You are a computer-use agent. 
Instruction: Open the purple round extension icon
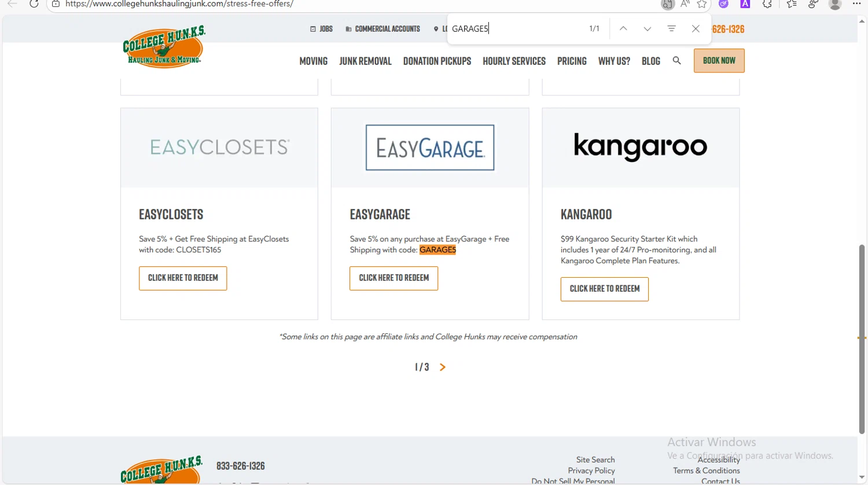coord(723,4)
